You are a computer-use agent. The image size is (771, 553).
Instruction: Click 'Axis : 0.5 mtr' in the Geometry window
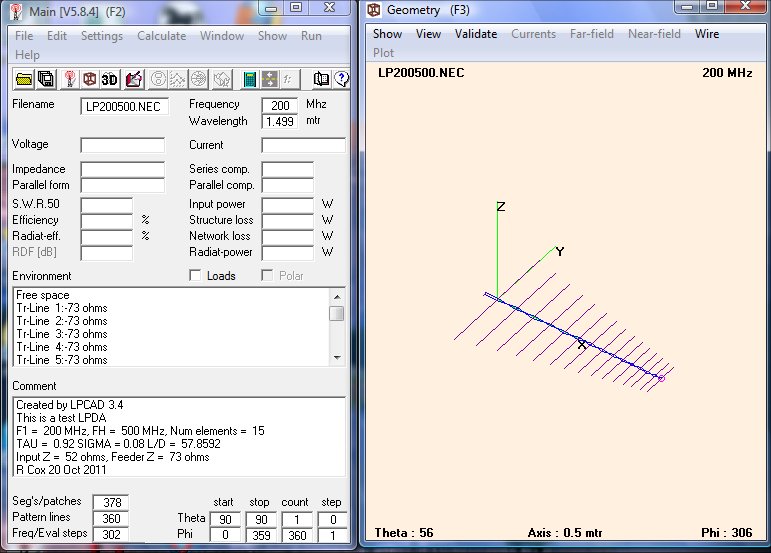coord(565,533)
